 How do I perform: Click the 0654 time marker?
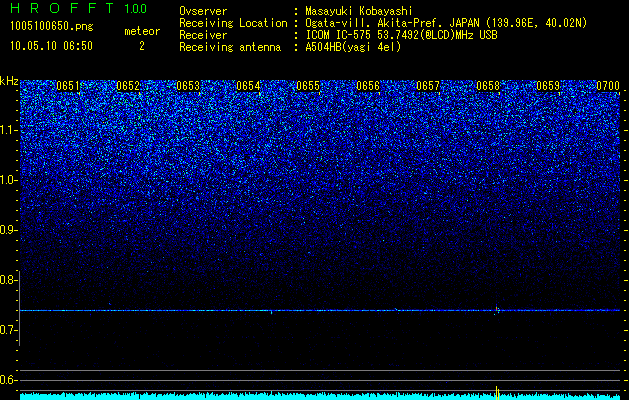248,86
